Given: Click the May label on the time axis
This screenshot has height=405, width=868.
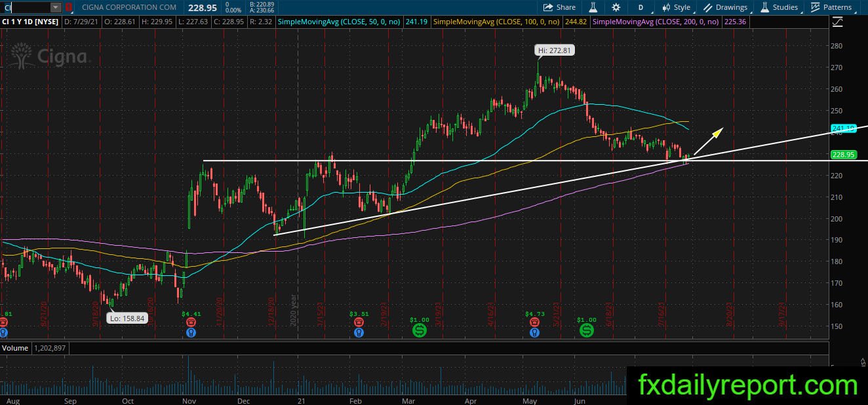Looking at the screenshot, I should click(530, 400).
